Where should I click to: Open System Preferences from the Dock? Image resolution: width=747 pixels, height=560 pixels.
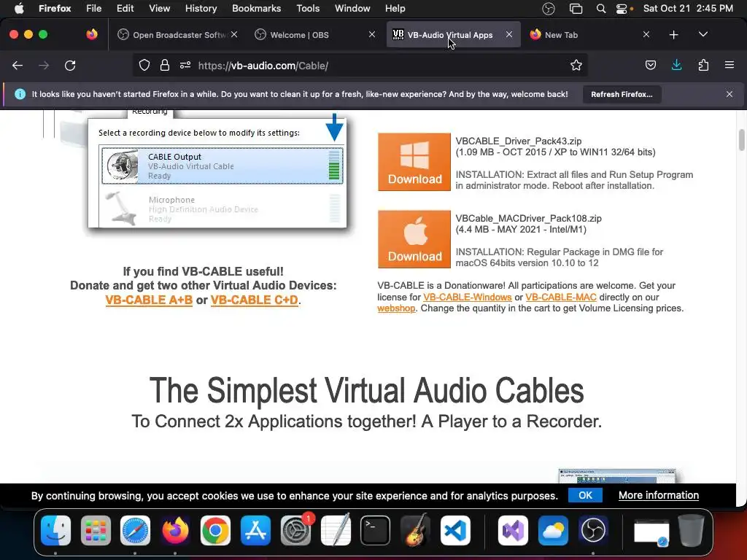pos(296,531)
